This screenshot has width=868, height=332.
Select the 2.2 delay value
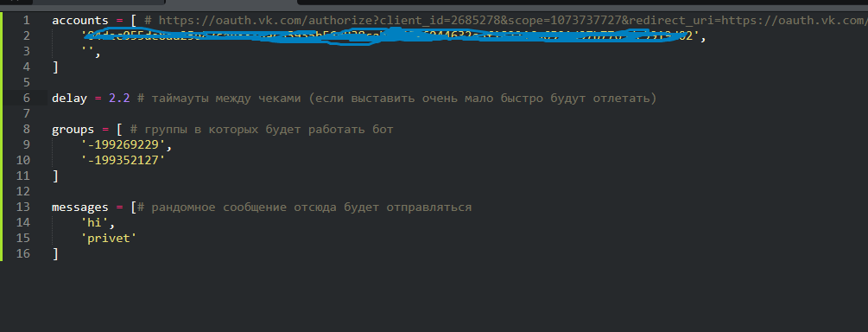coord(119,99)
